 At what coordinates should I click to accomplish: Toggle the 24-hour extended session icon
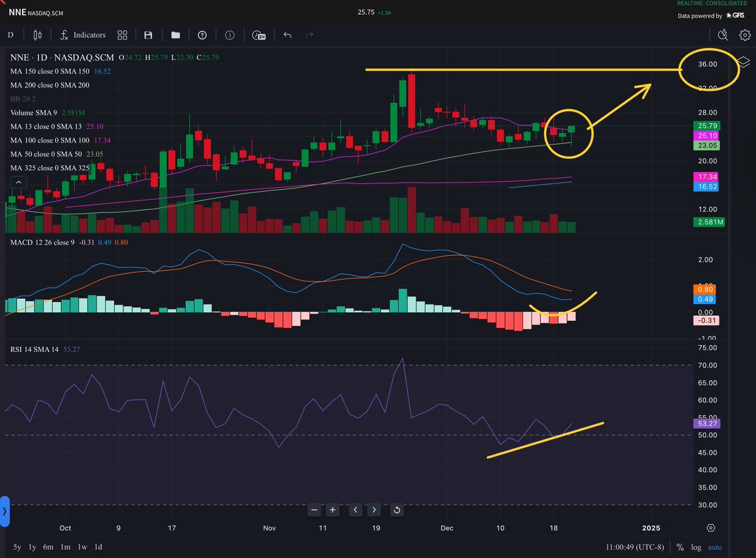[258, 35]
